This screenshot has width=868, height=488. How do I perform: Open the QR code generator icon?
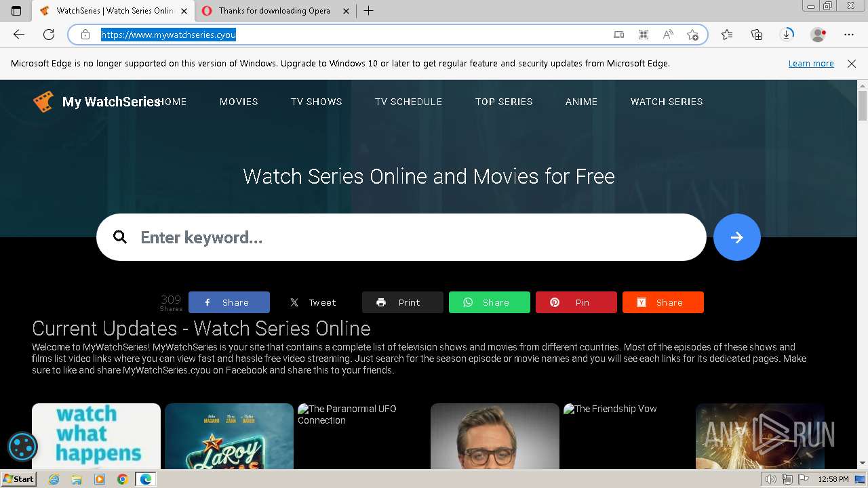[x=644, y=35]
